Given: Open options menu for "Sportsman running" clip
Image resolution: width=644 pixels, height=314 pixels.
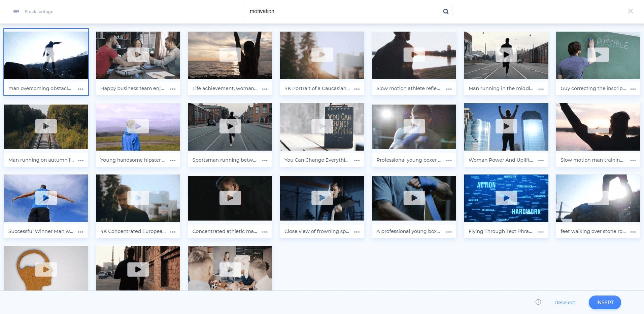Looking at the screenshot, I should (265, 160).
